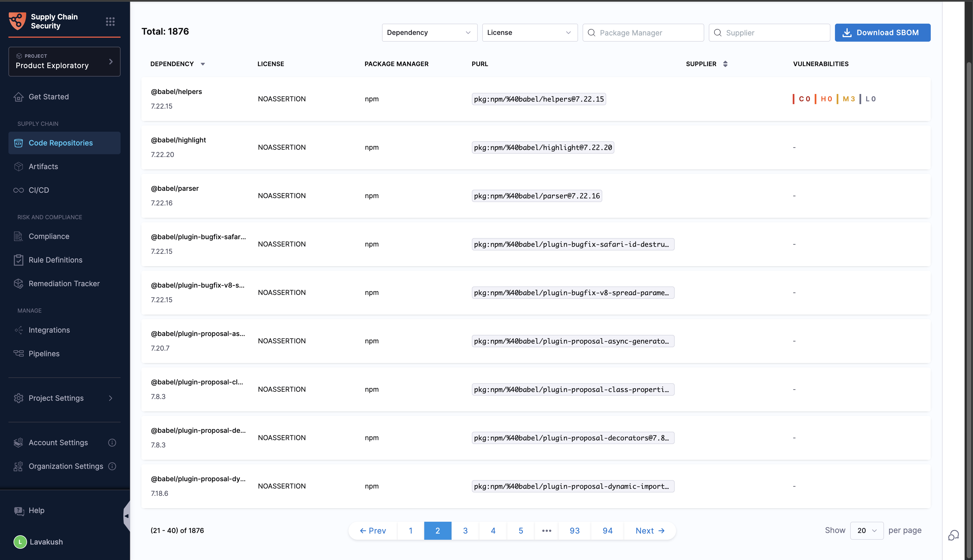The height and width of the screenshot is (560, 973).
Task: Toggle Dependency column sort direction arrow
Action: 203,64
